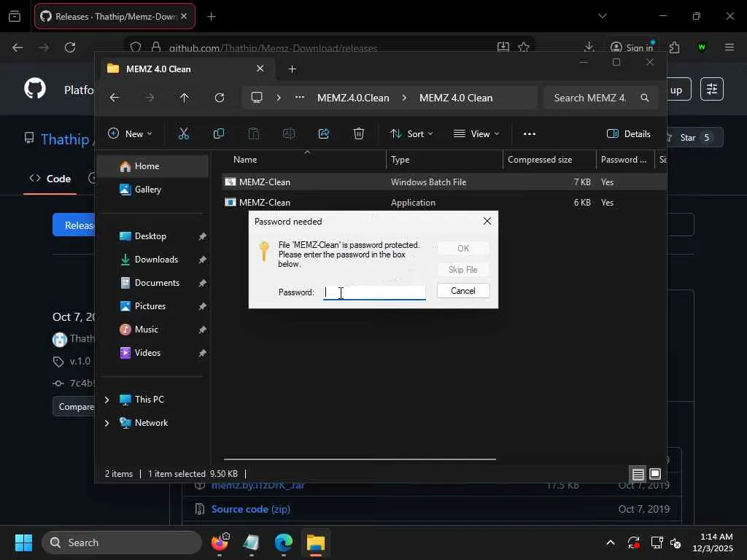Click the Copy icon in Explorer toolbar
Viewport: 747px width, 560px height.
coord(219,134)
